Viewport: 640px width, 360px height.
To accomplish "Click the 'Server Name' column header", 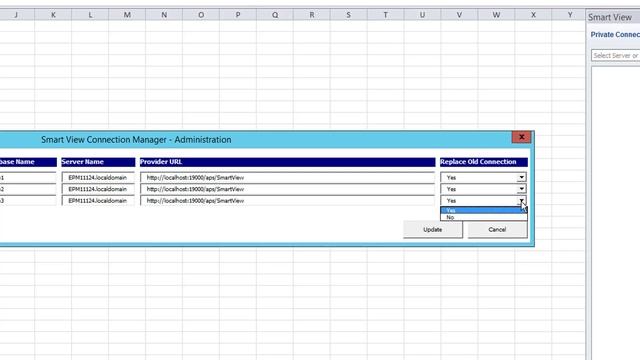I will [x=98, y=162].
